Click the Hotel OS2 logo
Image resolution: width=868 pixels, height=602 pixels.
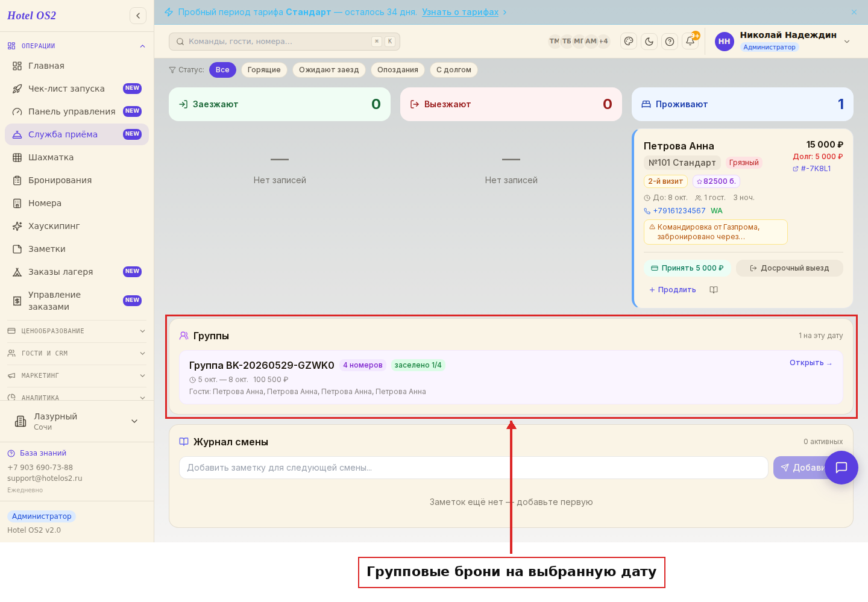pos(32,16)
